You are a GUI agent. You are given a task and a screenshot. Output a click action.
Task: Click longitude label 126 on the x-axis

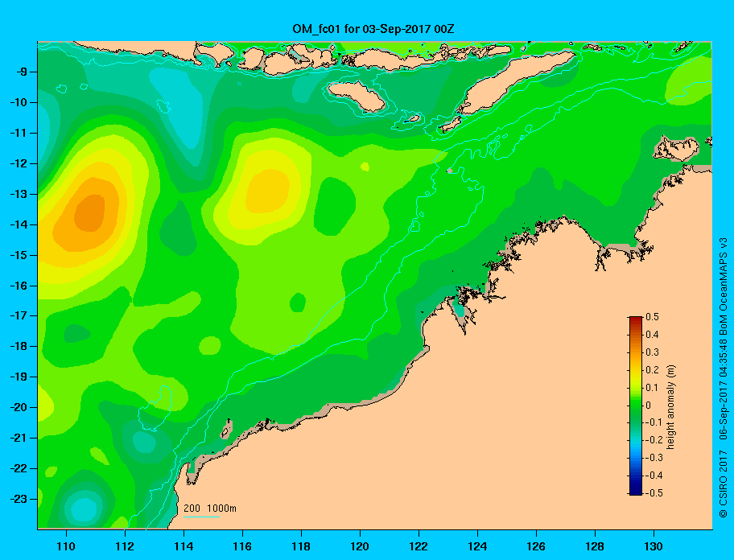coord(536,546)
